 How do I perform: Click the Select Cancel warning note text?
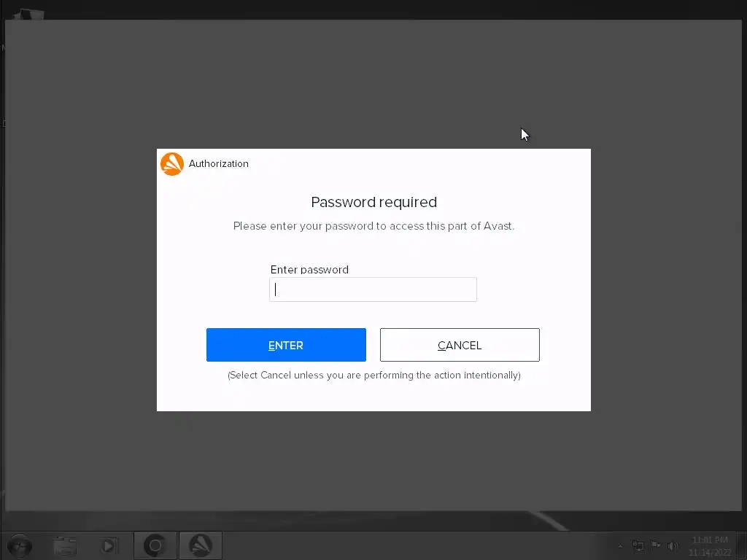click(x=374, y=376)
